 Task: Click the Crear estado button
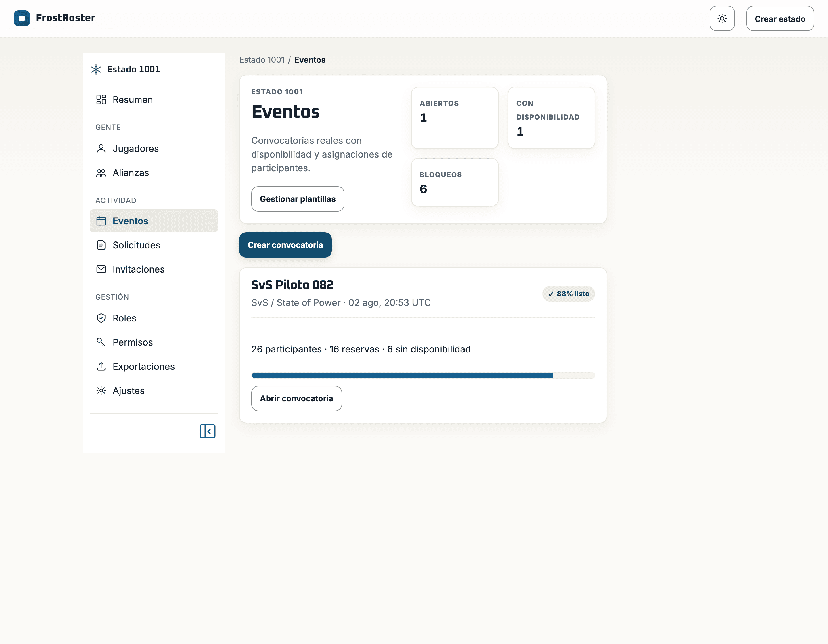click(780, 19)
